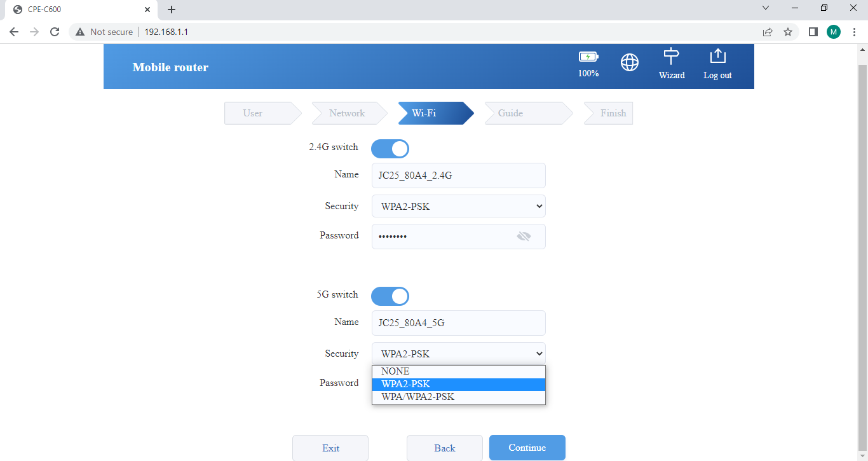Image resolution: width=868 pixels, height=461 pixels.
Task: Close the CPE-C600 tab
Action: [x=147, y=10]
